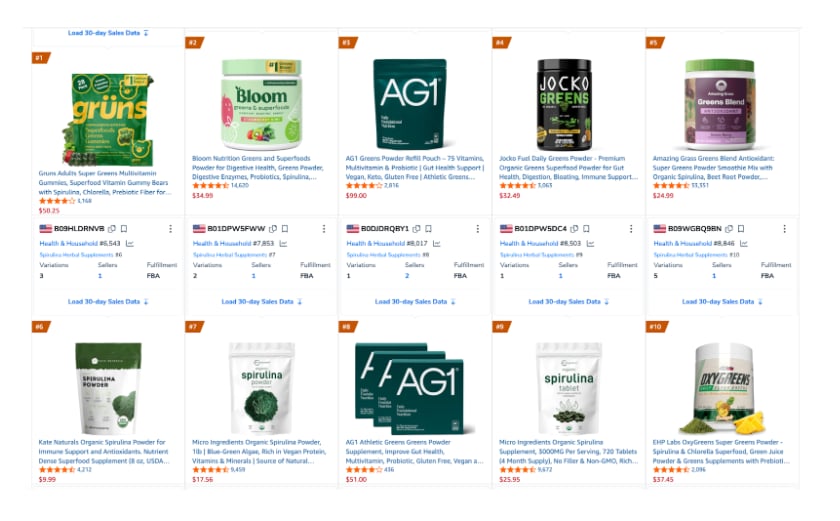Load 30-day Sales Data for Bloom Greens
This screenshot has height=521, width=840.
point(261,301)
